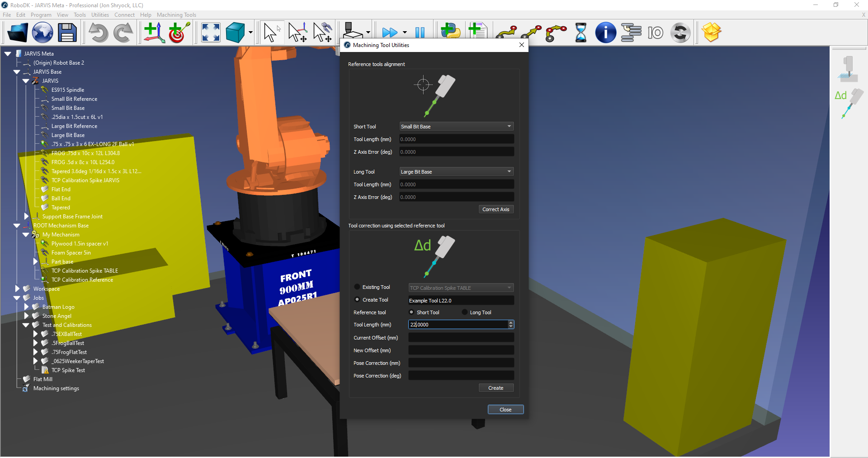Open the Utilities menu
Image resolution: width=868 pixels, height=458 pixels.
(100, 15)
